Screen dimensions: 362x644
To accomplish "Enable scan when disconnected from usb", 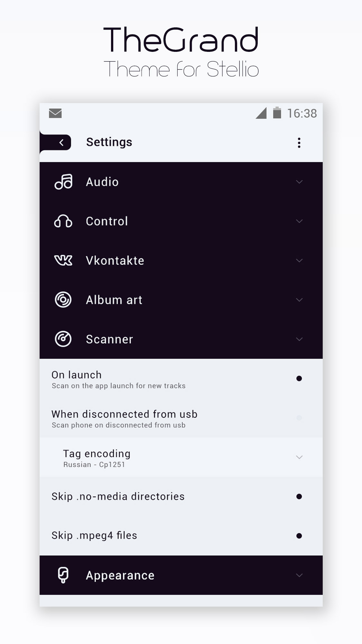I will (299, 418).
